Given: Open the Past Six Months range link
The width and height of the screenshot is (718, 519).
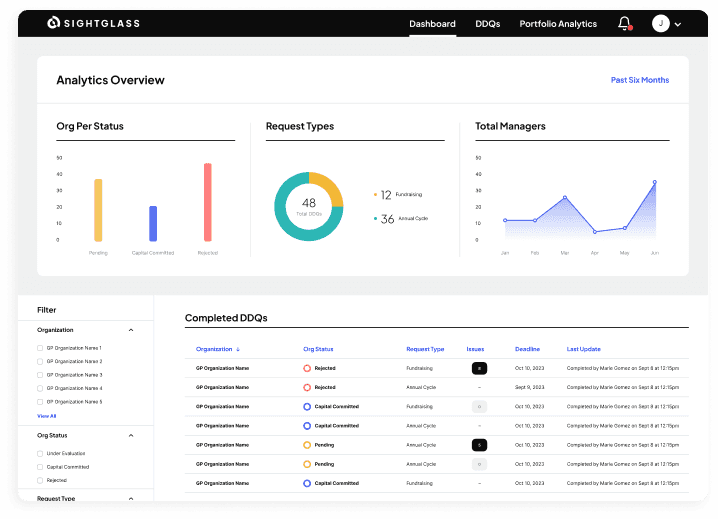Looking at the screenshot, I should [x=640, y=80].
